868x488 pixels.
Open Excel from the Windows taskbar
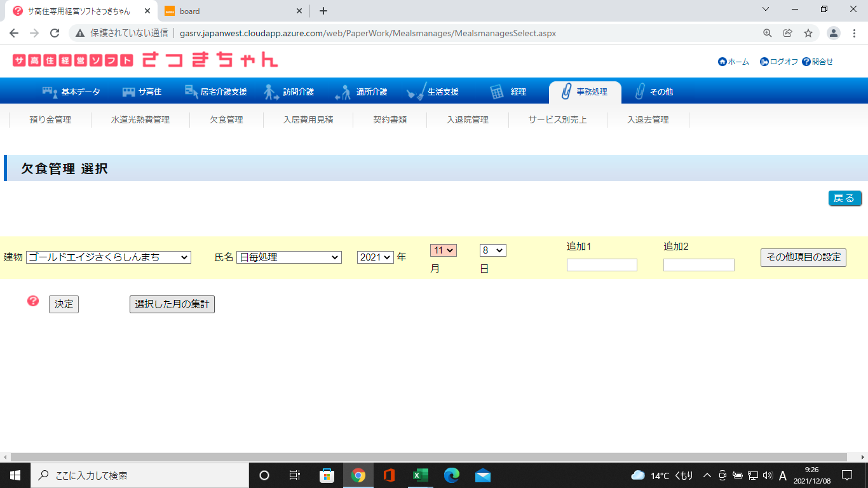point(420,475)
